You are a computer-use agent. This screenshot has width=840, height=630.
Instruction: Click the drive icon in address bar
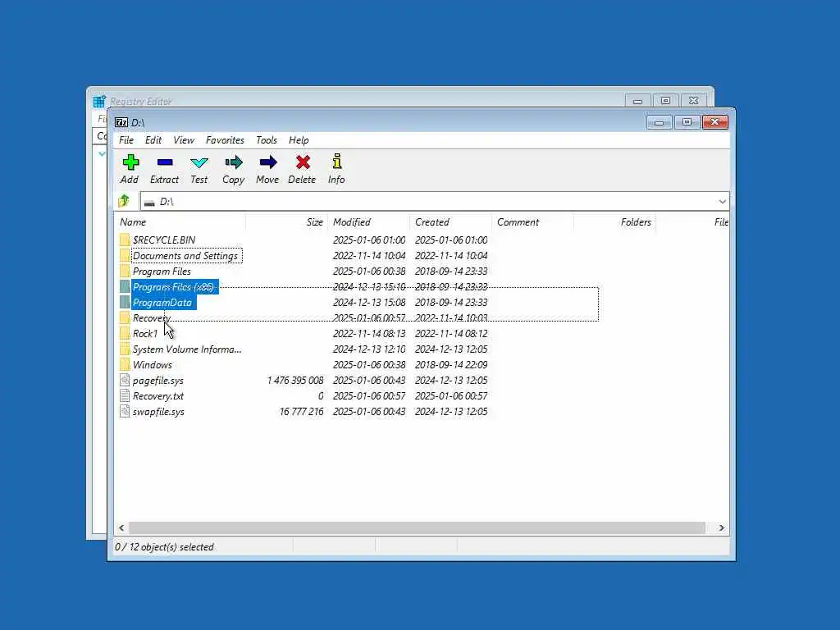click(149, 203)
